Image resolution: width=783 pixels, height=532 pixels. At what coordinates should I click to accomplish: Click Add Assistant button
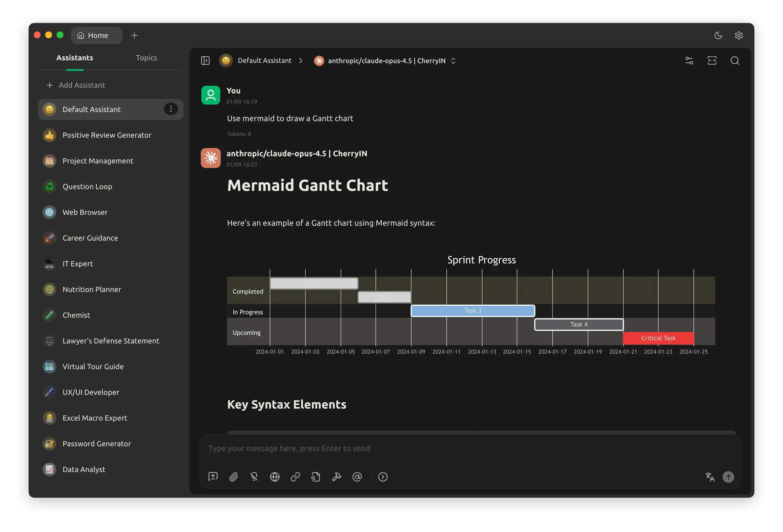point(76,85)
